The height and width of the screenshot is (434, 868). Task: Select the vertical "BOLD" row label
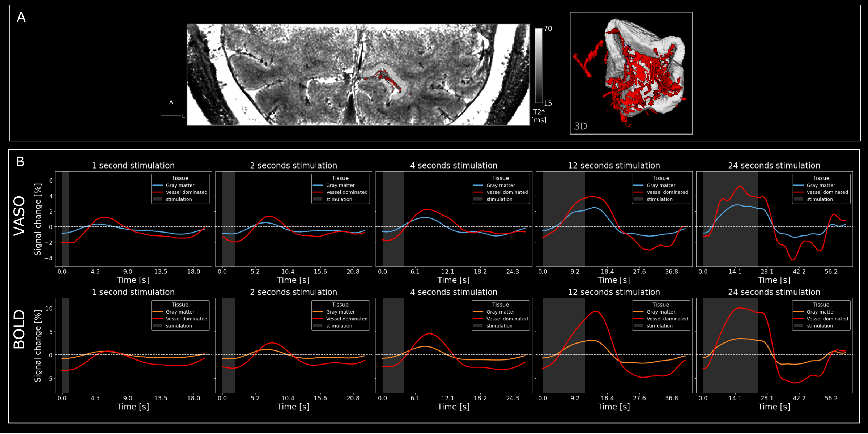coord(20,329)
